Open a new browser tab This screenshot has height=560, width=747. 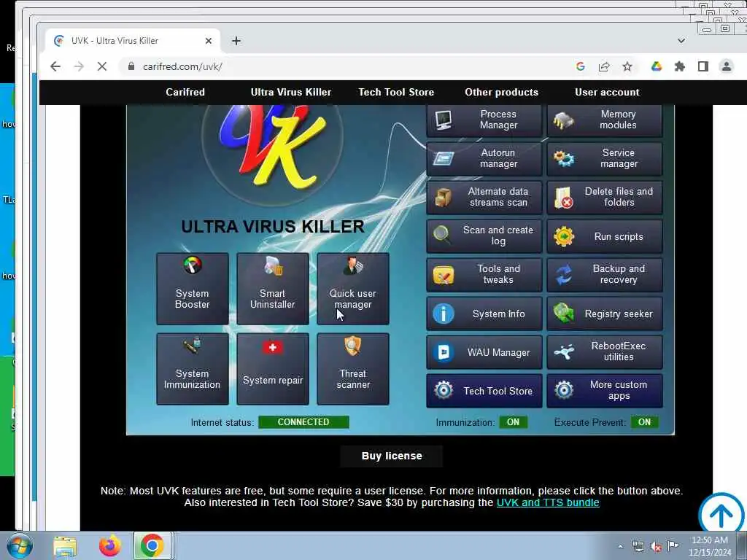[x=236, y=41]
